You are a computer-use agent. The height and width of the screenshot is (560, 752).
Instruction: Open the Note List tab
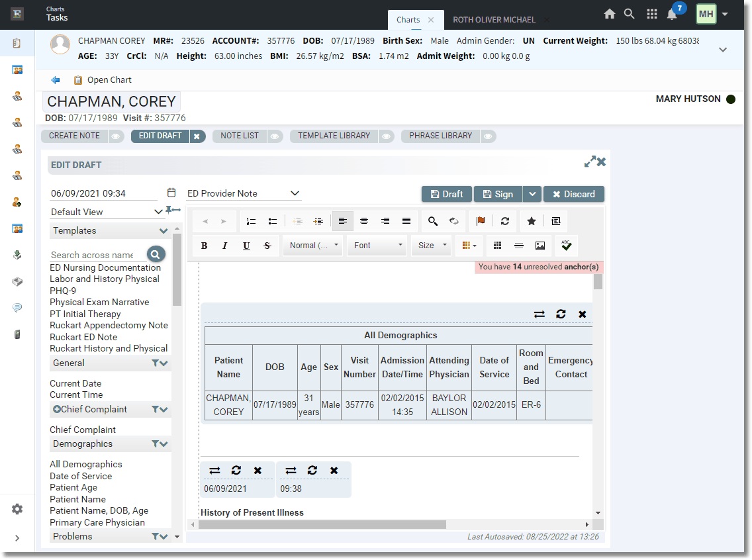240,136
